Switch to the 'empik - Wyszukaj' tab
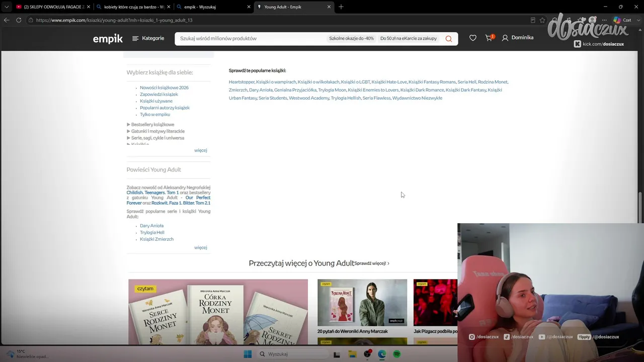Viewport: 644px width, 362px height. 214,7
